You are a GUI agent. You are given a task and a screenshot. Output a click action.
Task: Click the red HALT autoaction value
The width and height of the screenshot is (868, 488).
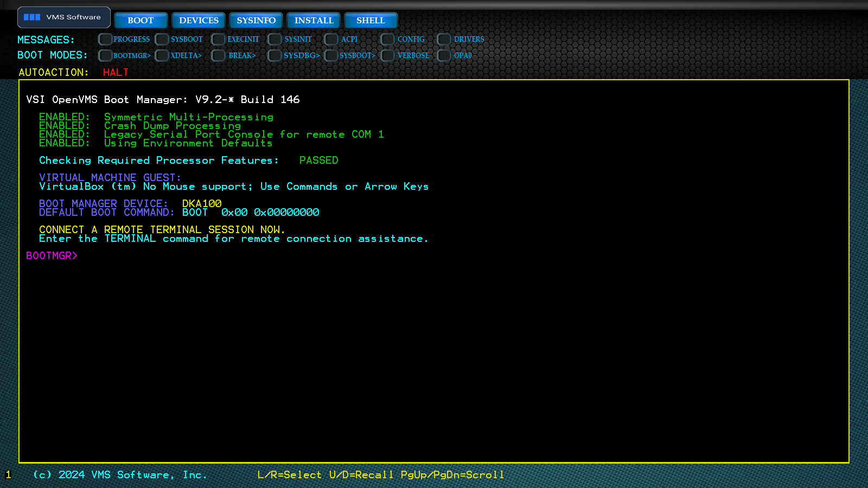116,72
